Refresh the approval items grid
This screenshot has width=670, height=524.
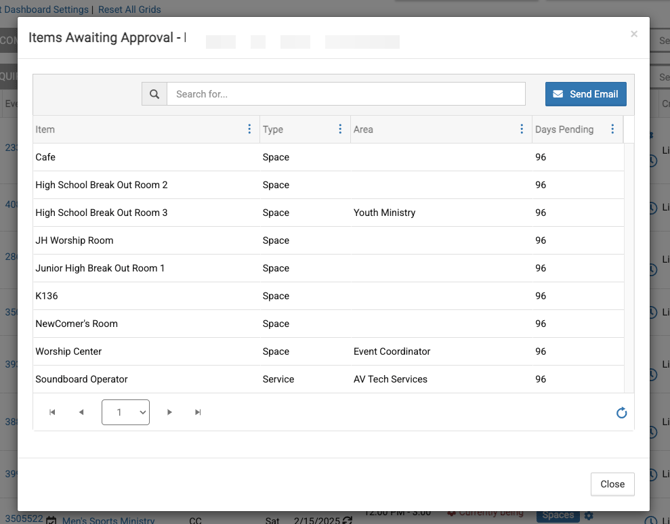621,413
